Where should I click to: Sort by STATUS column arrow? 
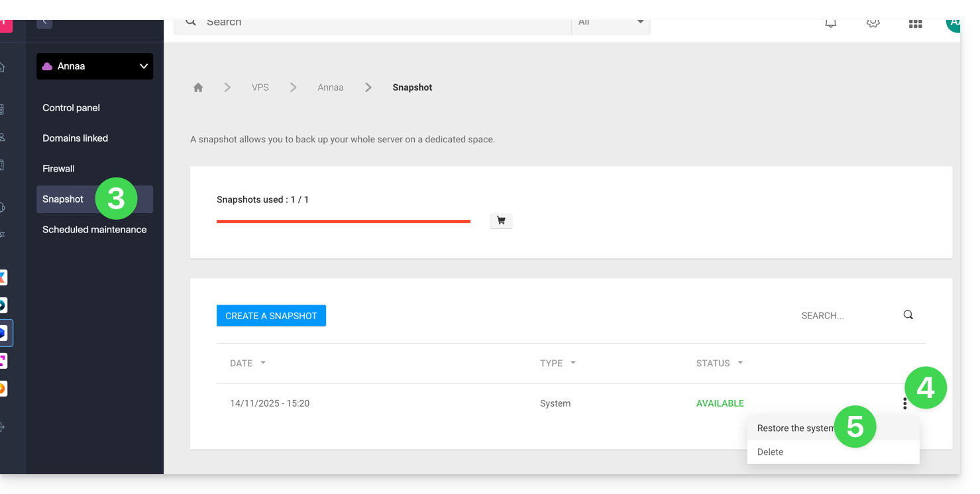coord(740,363)
